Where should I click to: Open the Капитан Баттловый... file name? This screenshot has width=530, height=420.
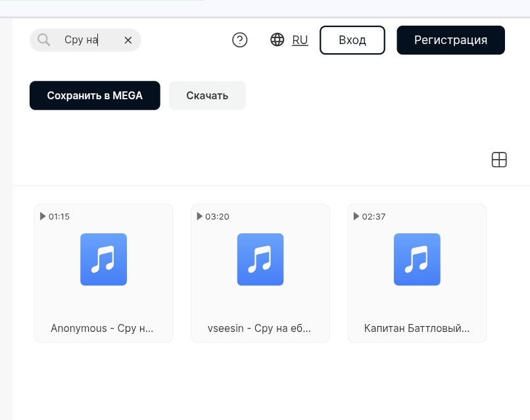click(x=417, y=328)
